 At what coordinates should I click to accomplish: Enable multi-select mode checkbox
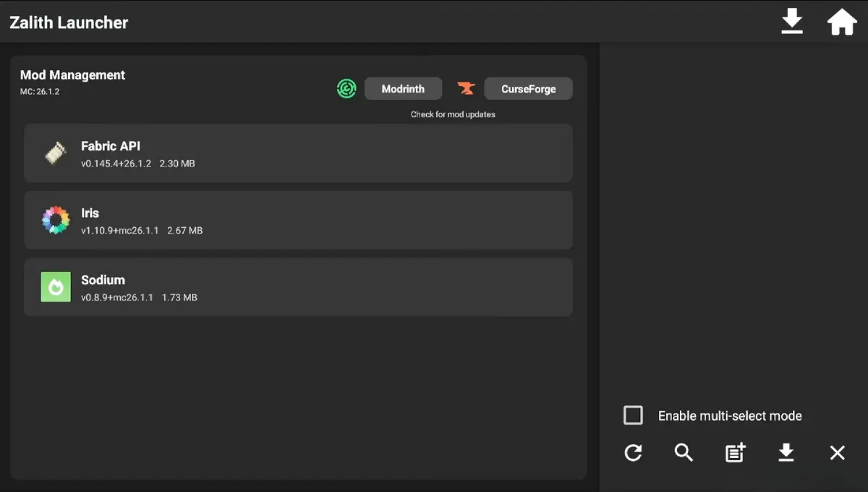point(633,415)
